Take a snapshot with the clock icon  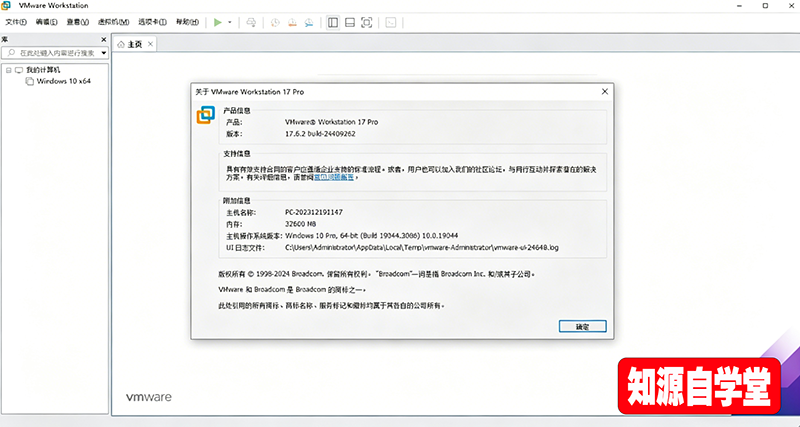tap(275, 21)
